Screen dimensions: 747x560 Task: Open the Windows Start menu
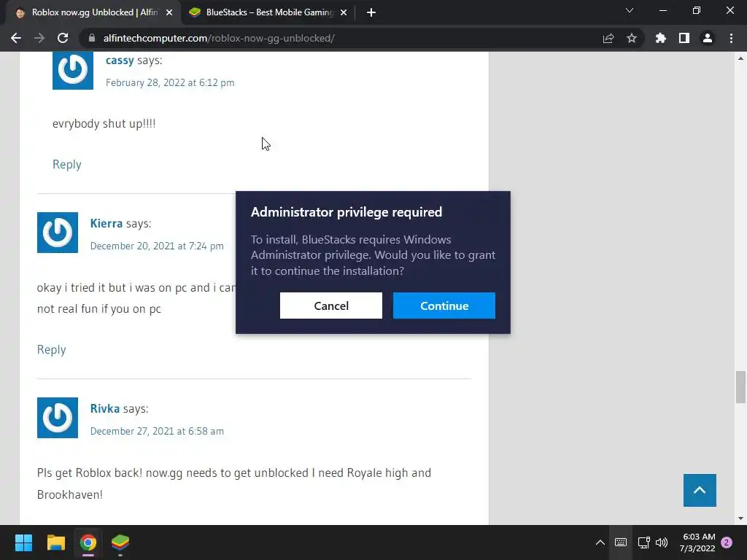click(23, 542)
